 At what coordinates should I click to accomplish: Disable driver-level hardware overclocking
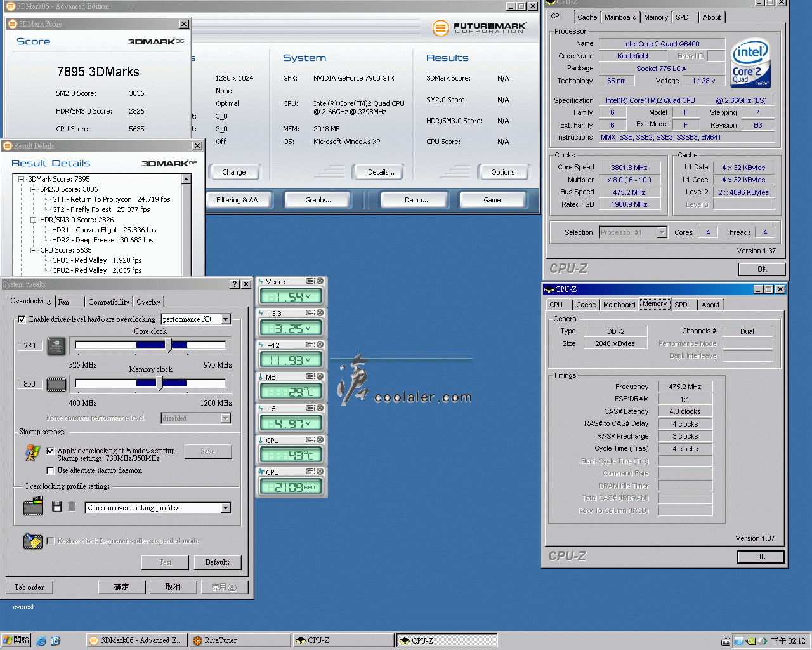tap(22, 319)
